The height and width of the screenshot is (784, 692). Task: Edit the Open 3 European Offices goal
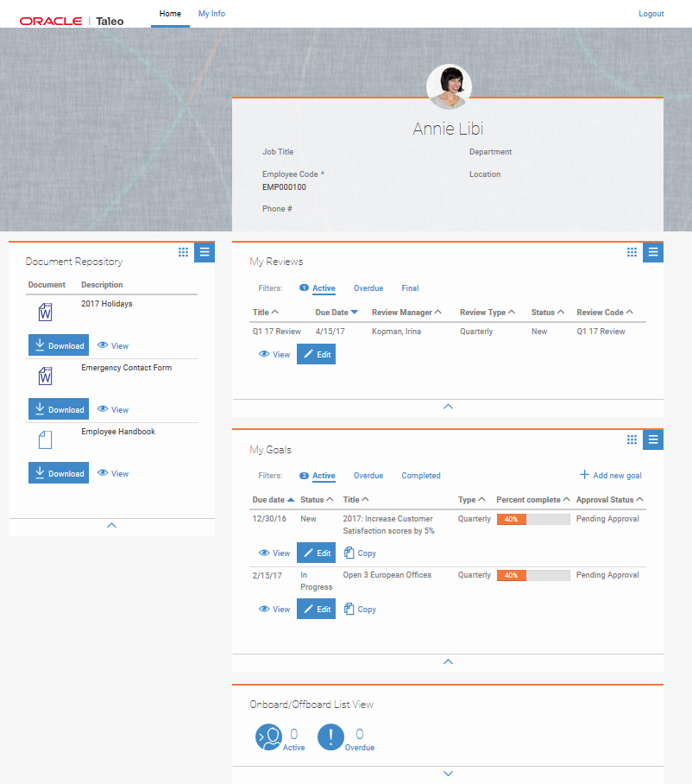[317, 609]
